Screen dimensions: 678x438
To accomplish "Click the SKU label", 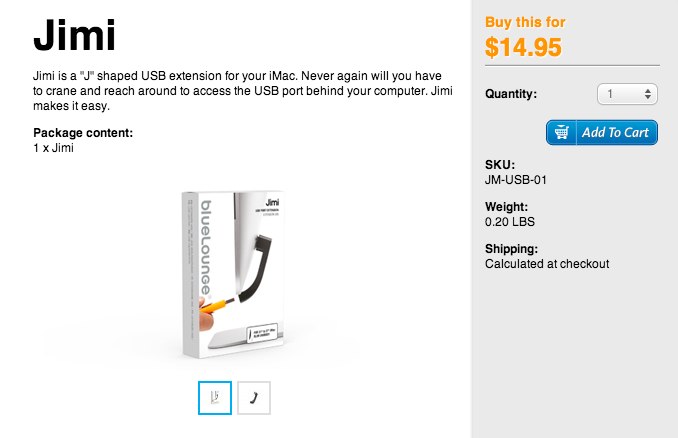I will [x=499, y=165].
